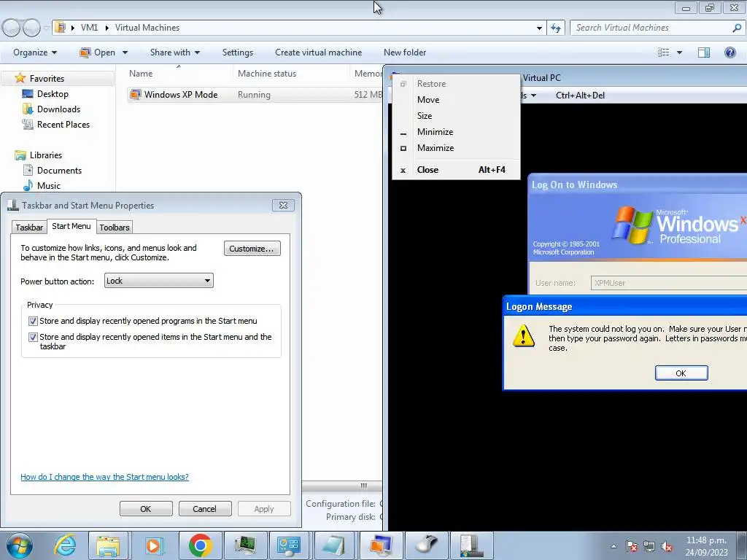Search Virtual Machines input field

[651, 28]
